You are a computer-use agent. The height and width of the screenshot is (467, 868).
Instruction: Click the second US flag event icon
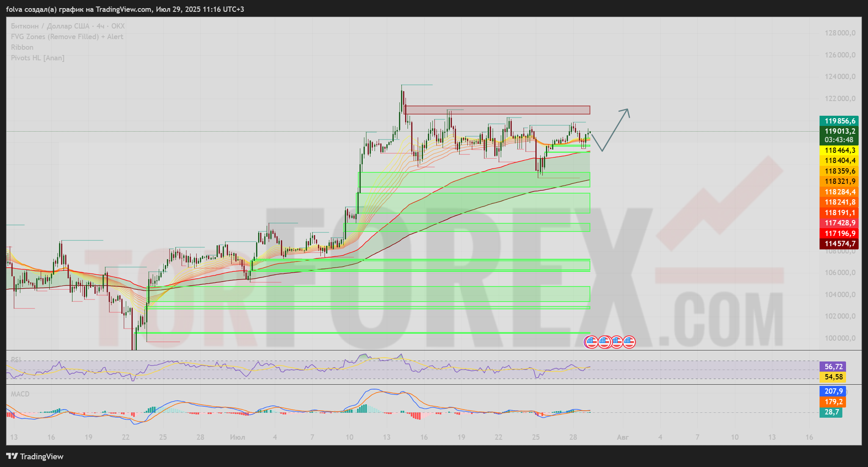604,342
